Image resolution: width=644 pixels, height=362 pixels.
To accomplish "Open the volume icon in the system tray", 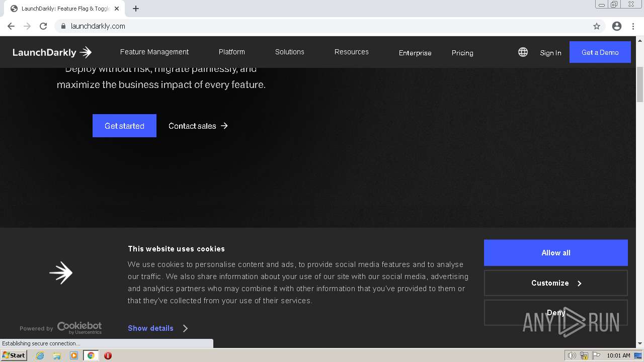I will [x=572, y=355].
